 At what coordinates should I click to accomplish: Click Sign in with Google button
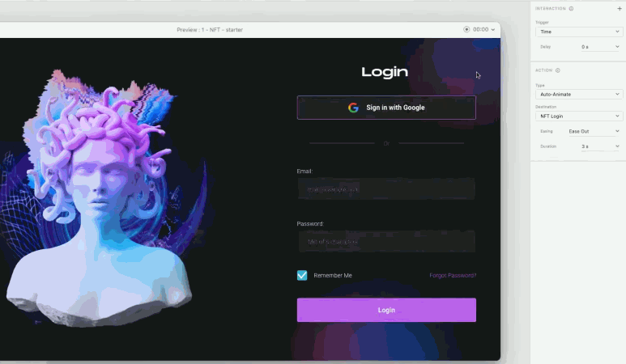pos(386,108)
